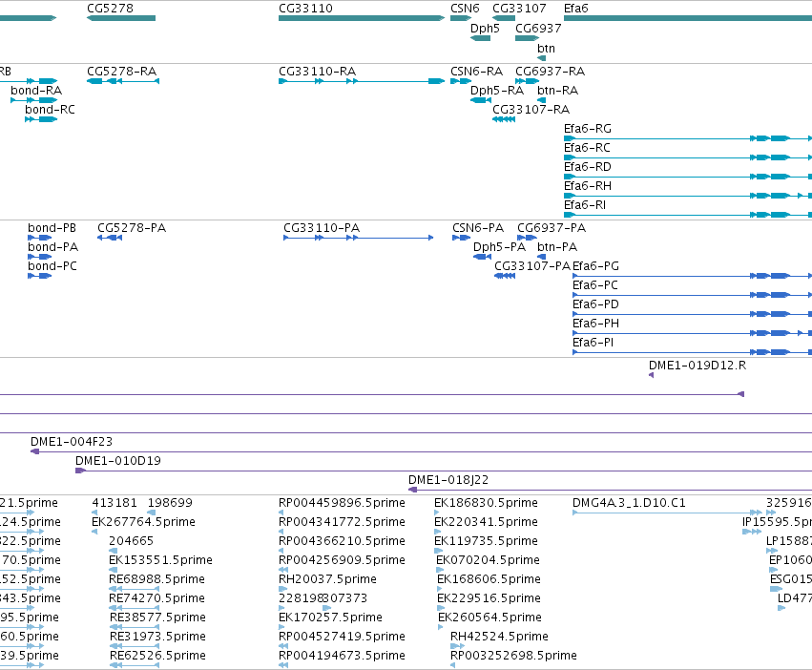The width and height of the screenshot is (812, 670).
Task: Click the Efa6-RH transcript label
Action: tap(587, 185)
